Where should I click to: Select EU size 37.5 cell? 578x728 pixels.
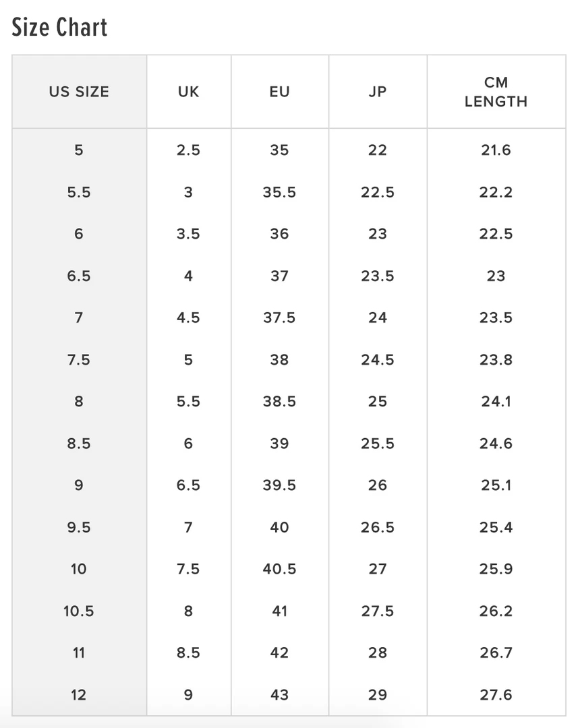(279, 317)
